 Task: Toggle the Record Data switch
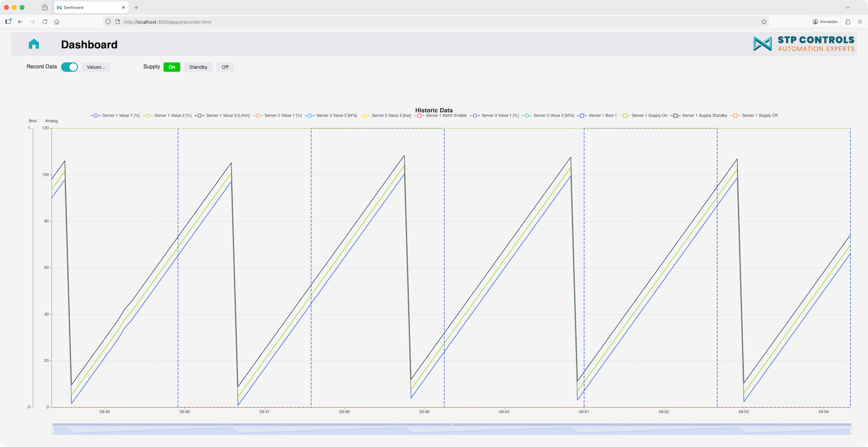(x=69, y=67)
